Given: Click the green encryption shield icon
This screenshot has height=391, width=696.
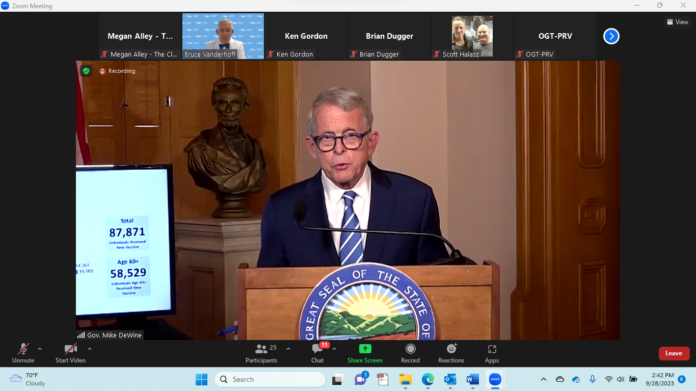Looking at the screenshot, I should point(86,71).
